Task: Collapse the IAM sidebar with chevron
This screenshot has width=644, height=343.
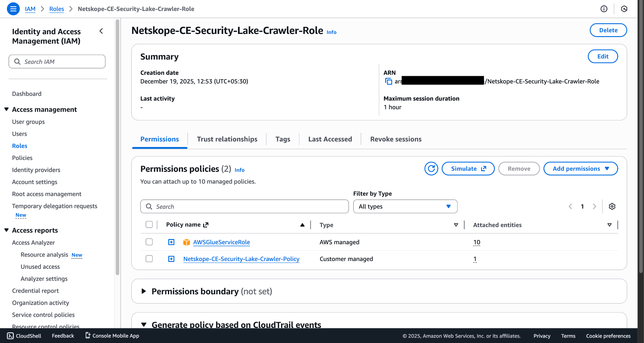Action: [101, 31]
